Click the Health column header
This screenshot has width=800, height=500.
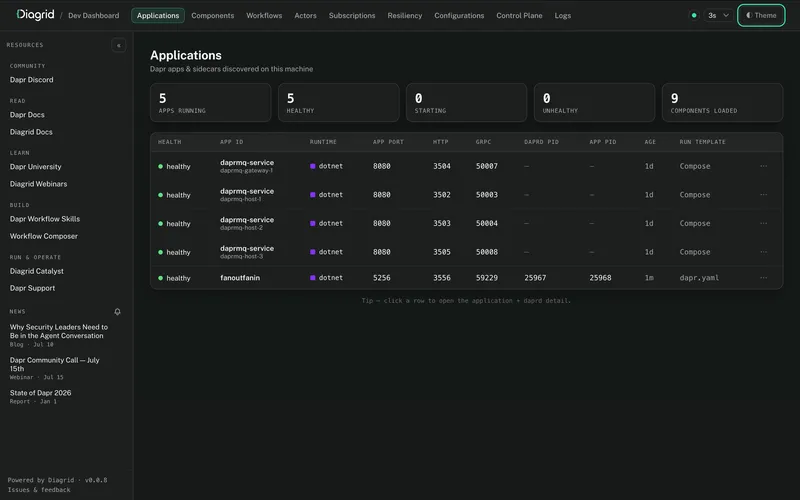point(169,142)
